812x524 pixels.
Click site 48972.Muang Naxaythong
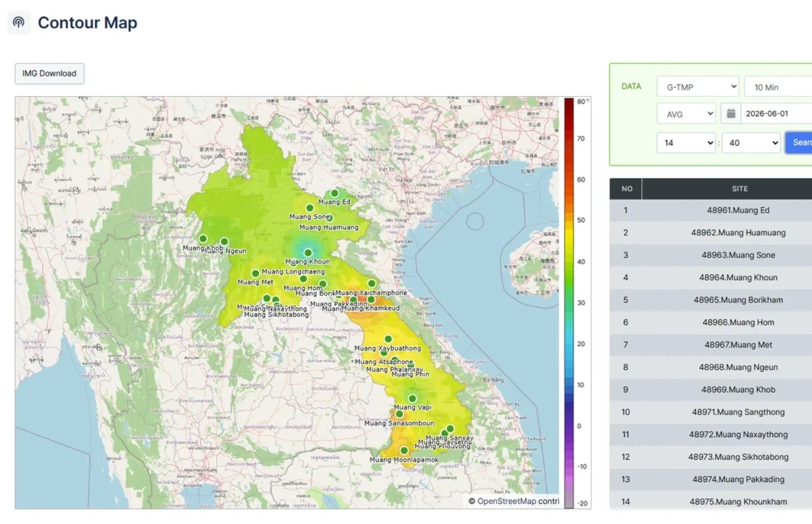tap(738, 435)
